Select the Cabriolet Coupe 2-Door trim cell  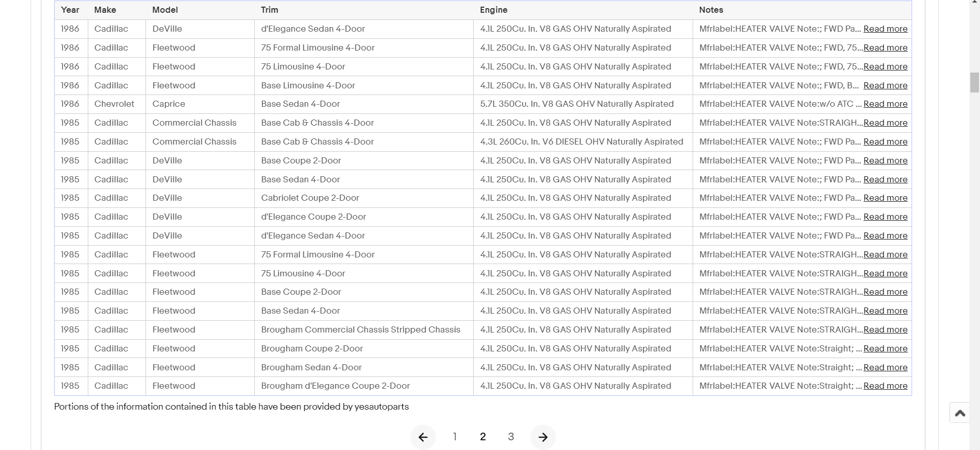pyautogui.click(x=364, y=198)
